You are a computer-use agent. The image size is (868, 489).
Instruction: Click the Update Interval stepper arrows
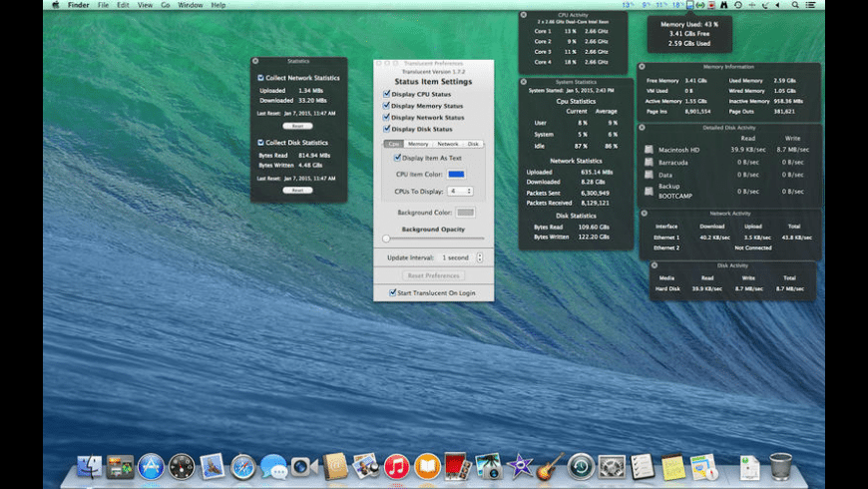coord(479,257)
